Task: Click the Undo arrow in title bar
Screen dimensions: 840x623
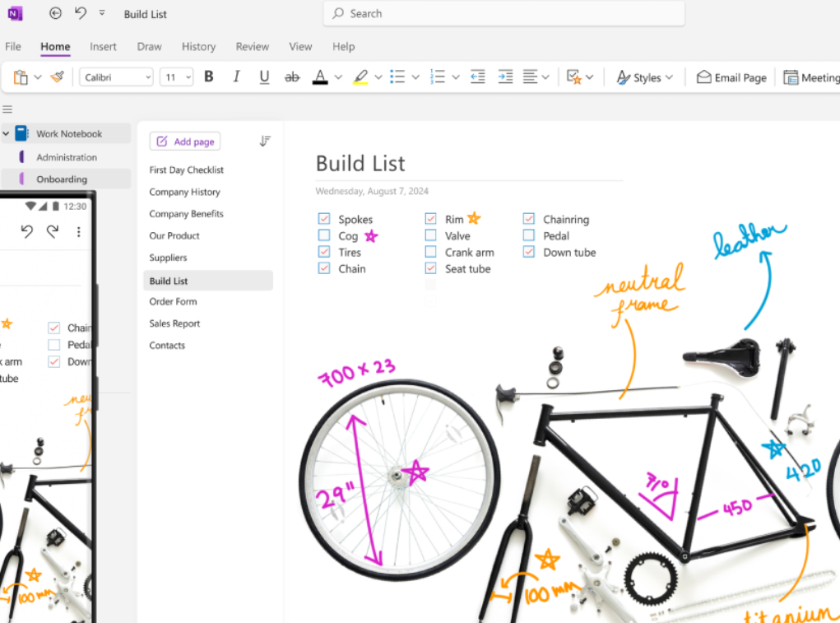Action: point(80,13)
